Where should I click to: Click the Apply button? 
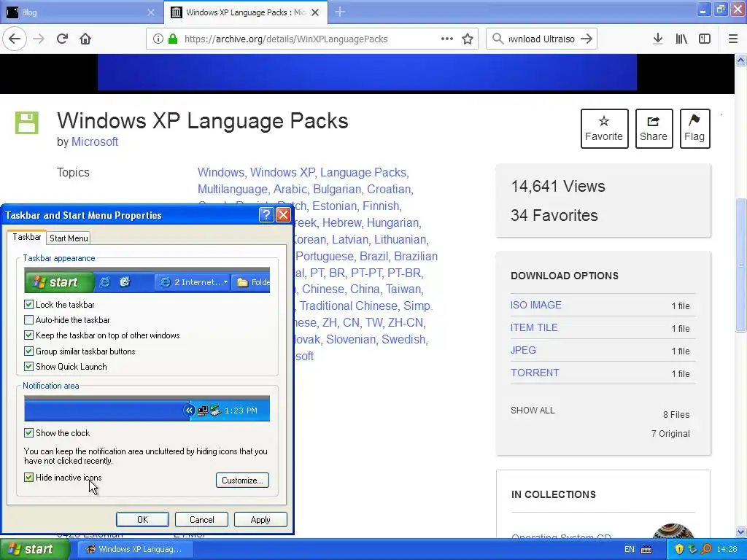coord(260,519)
